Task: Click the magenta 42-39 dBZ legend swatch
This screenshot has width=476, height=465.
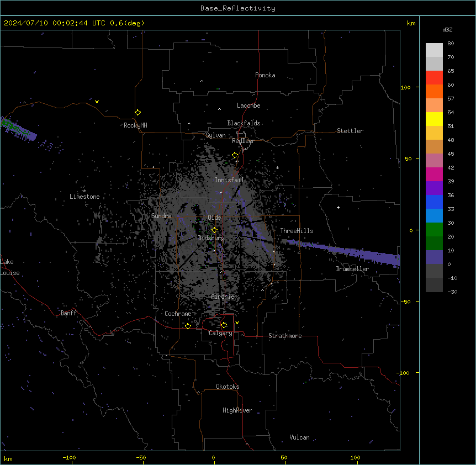Action: pos(434,174)
